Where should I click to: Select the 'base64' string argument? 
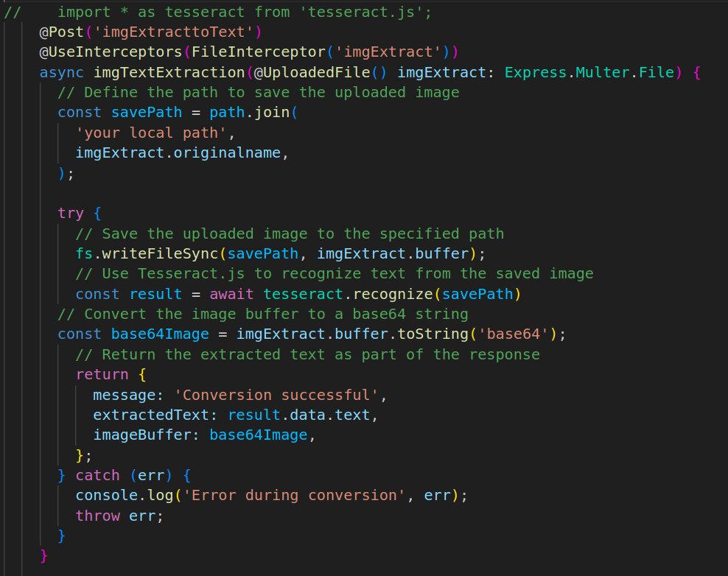point(514,334)
